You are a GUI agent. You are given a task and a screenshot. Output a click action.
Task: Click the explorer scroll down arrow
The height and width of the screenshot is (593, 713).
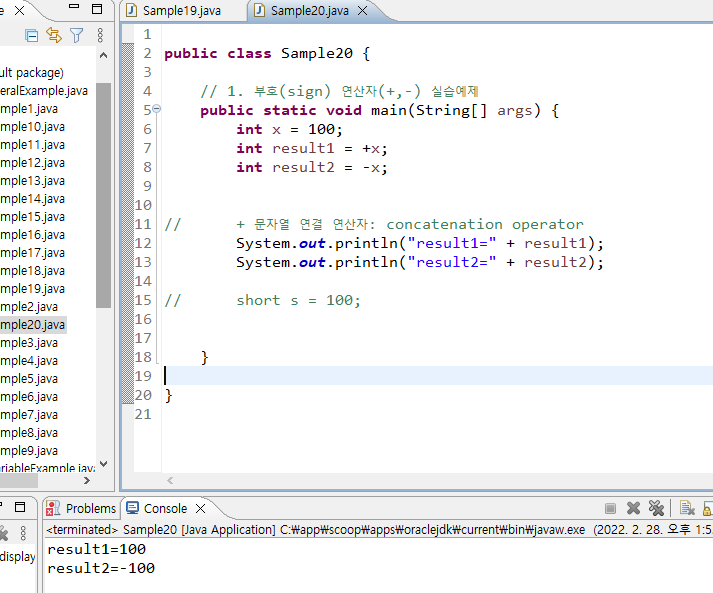coord(104,464)
